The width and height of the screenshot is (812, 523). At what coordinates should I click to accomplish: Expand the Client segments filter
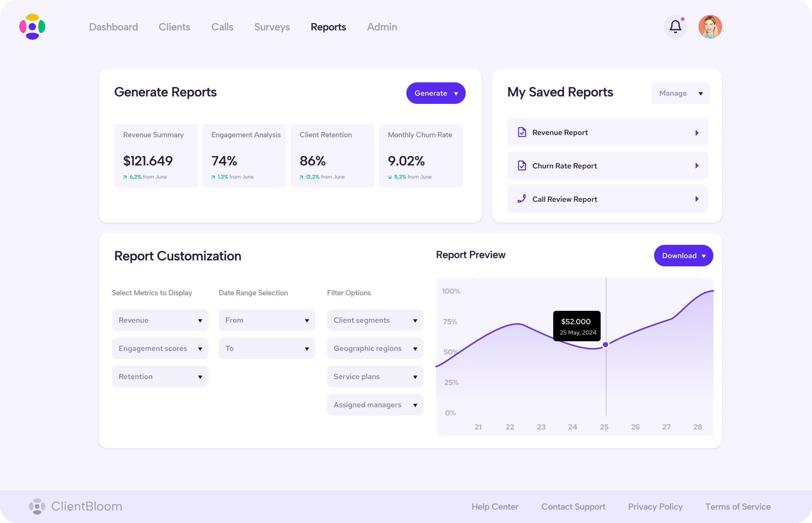click(x=375, y=320)
